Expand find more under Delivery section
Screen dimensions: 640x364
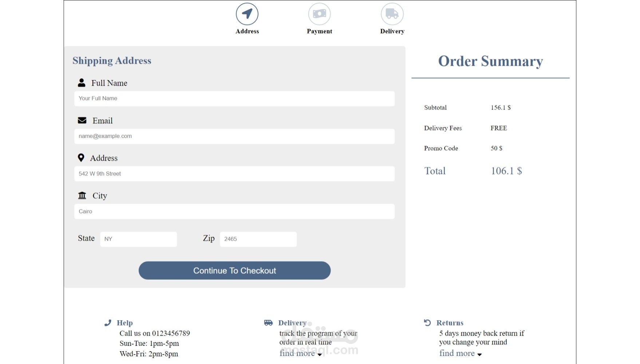(301, 353)
